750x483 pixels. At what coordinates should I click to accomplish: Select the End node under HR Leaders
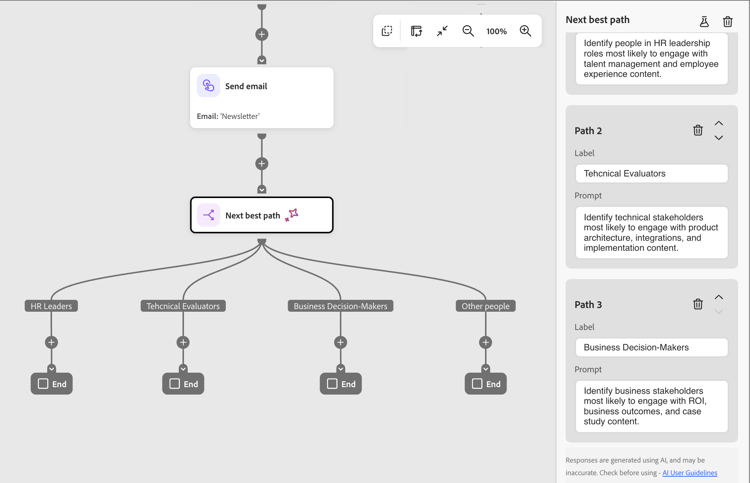52,384
